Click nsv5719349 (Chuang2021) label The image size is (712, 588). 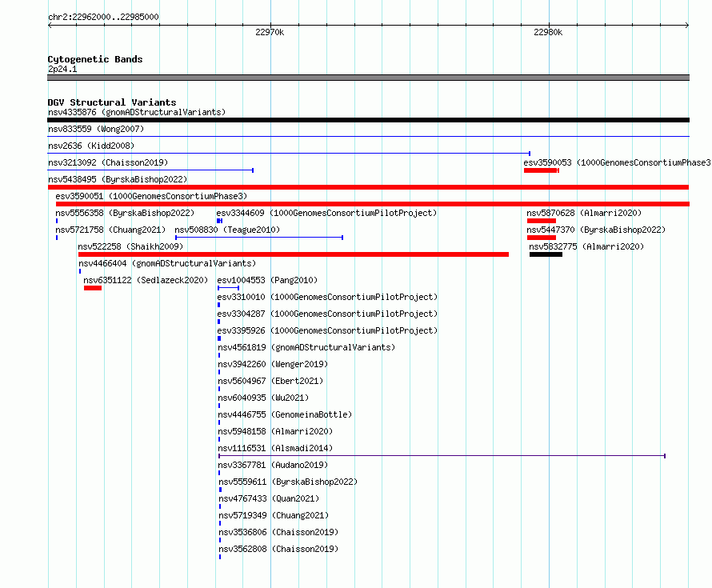[x=274, y=515]
